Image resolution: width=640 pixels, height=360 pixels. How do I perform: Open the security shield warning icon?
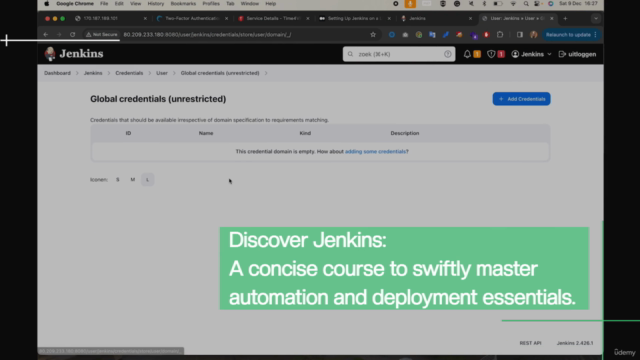pos(491,54)
